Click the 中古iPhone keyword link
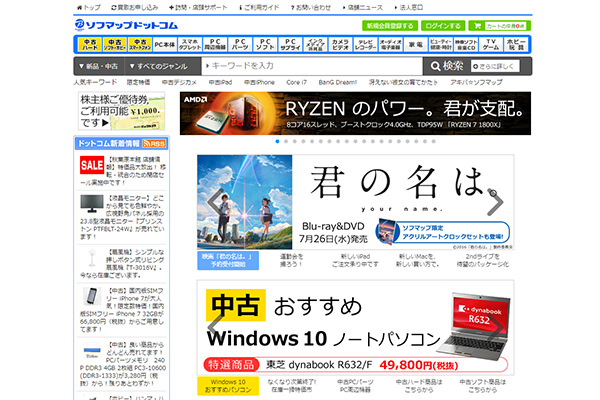The width and height of the screenshot is (600, 400). 259,82
